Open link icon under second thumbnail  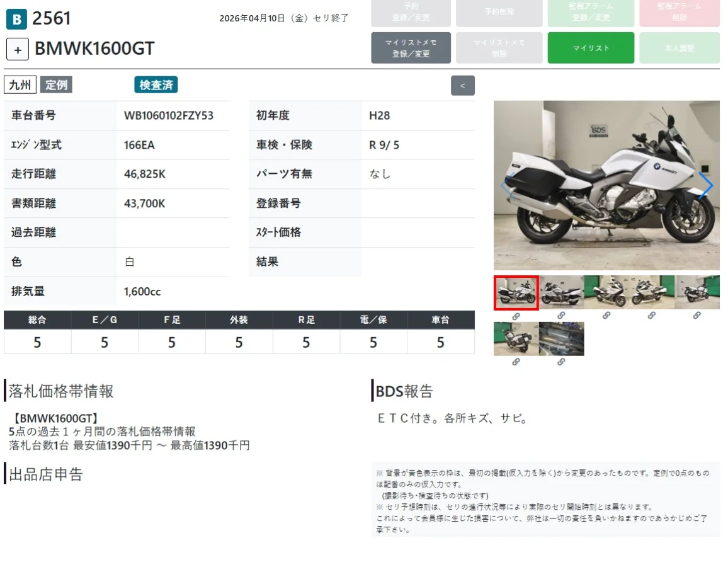click(x=561, y=316)
